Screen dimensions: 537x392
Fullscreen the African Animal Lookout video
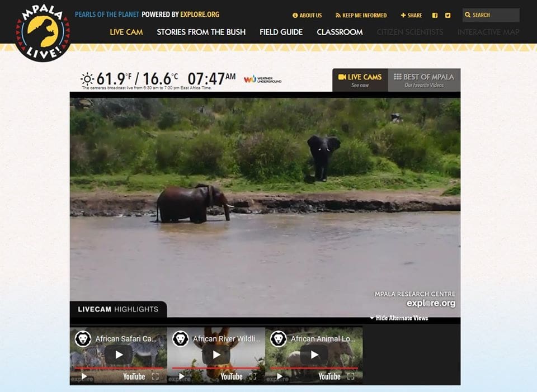point(351,376)
